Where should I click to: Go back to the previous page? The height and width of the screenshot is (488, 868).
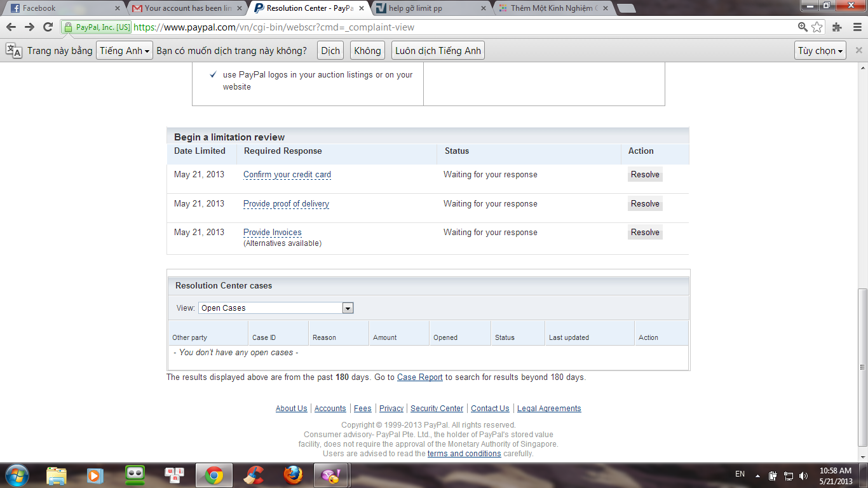point(11,27)
